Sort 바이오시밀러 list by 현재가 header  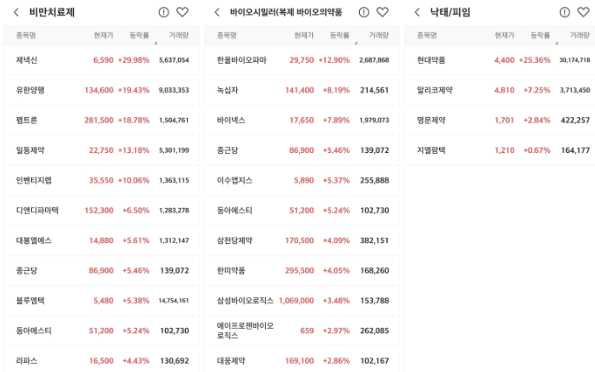click(x=304, y=35)
